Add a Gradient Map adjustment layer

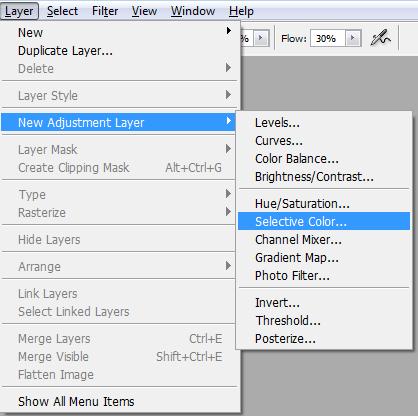click(324, 257)
